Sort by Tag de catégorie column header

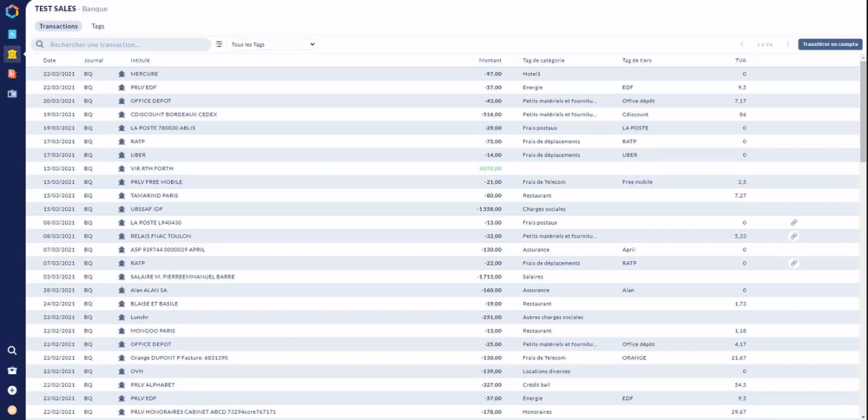coord(543,61)
